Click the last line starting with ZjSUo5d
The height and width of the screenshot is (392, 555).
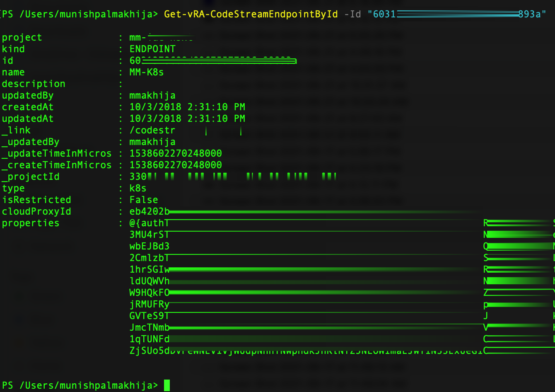point(342,351)
